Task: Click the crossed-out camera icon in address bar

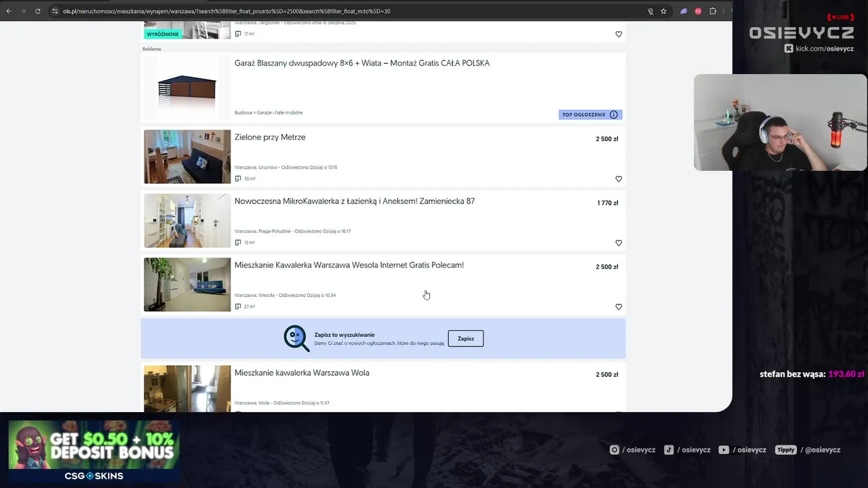Action: click(x=650, y=11)
